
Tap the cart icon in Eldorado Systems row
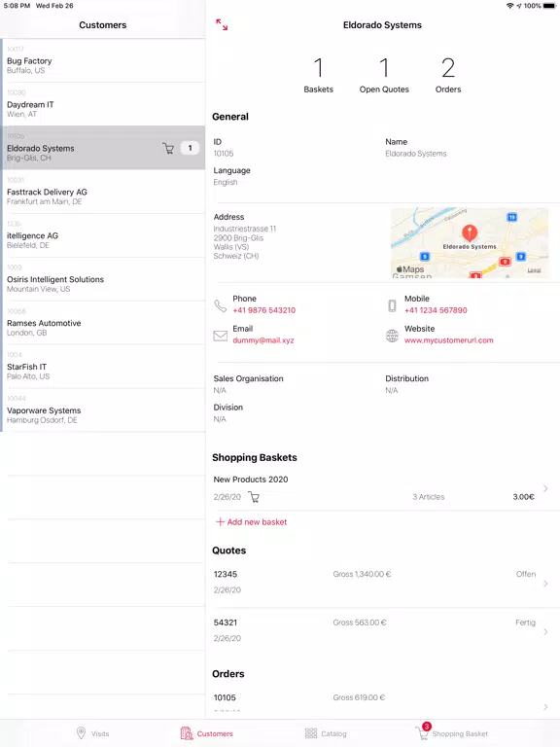click(x=168, y=148)
